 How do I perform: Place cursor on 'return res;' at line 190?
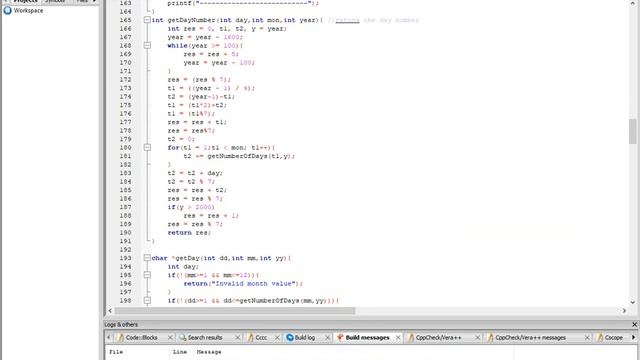click(189, 233)
